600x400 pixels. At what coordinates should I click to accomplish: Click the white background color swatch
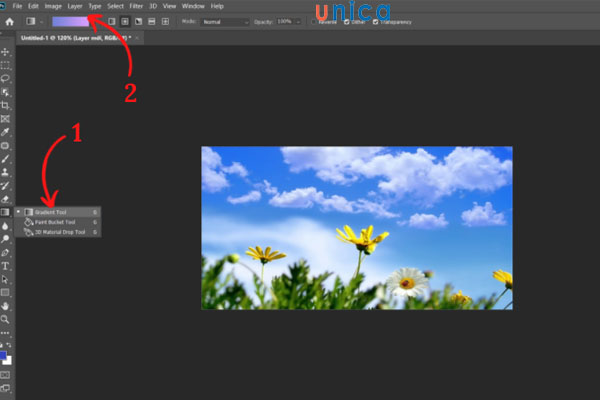(x=8, y=361)
